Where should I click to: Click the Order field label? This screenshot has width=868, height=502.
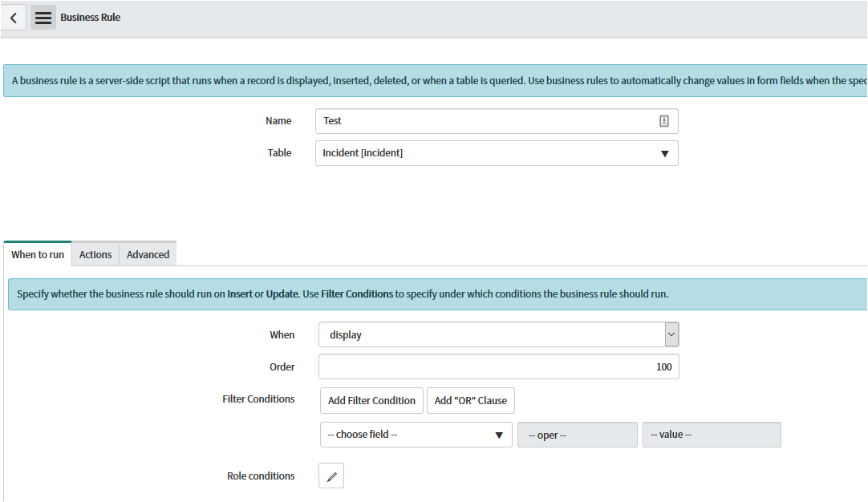point(282,367)
